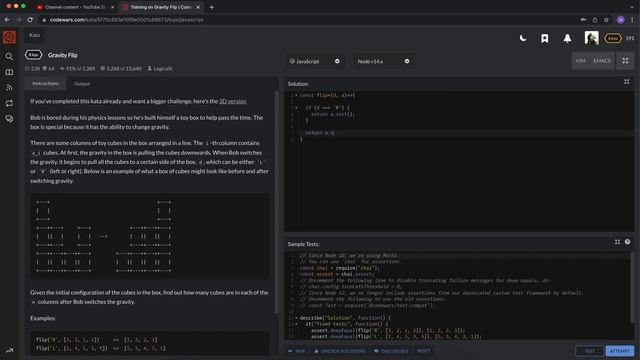
Task: Enable EMACS key bindings
Action: tap(602, 61)
